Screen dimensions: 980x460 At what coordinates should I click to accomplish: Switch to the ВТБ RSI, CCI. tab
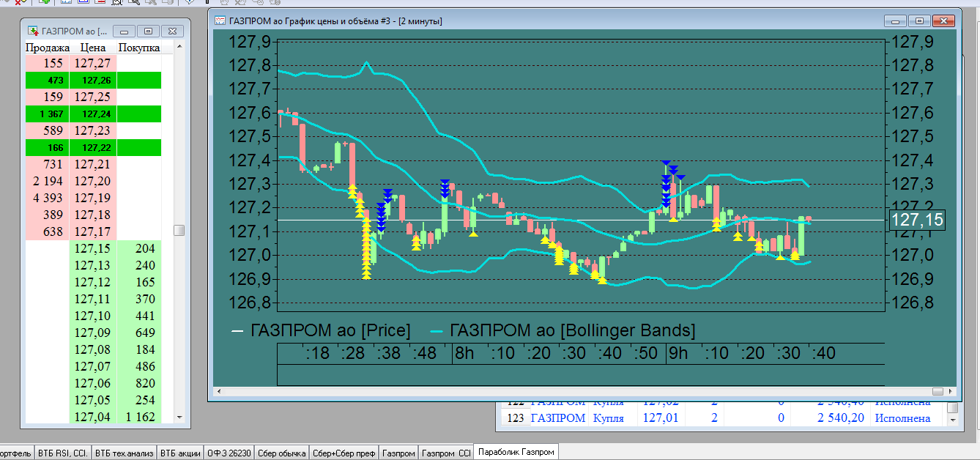(63, 453)
